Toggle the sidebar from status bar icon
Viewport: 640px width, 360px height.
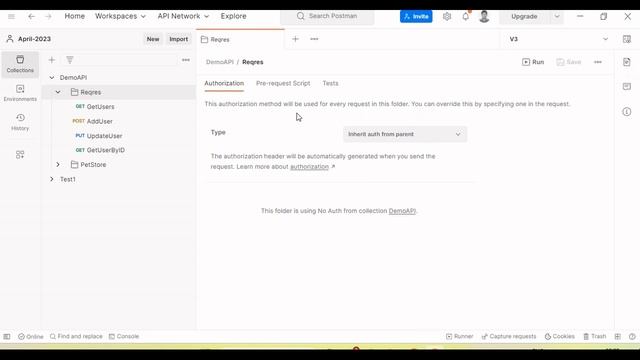coord(7,337)
